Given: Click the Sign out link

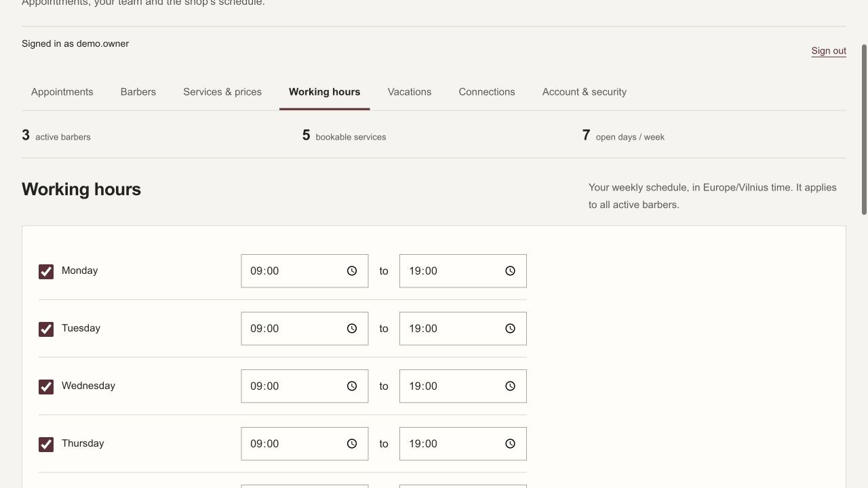Looking at the screenshot, I should (829, 51).
